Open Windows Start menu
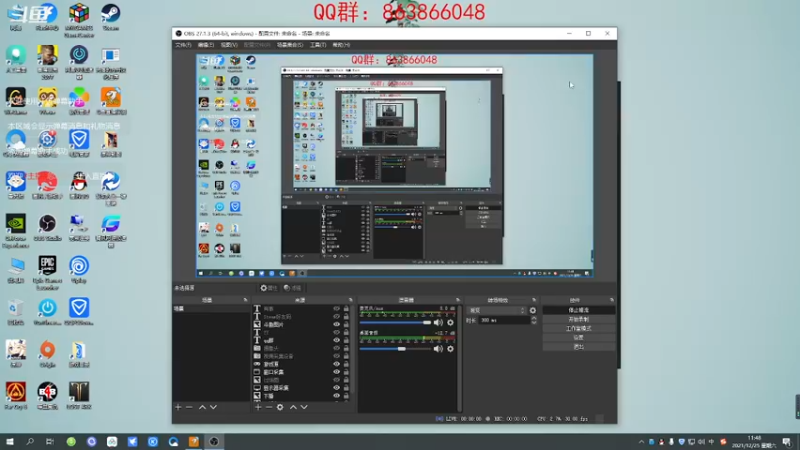 tap(10, 441)
